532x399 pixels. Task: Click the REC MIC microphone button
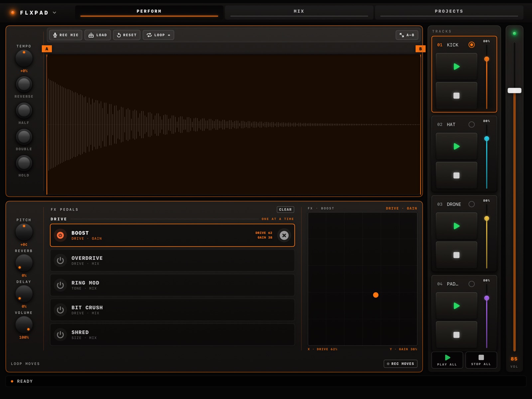66,35
